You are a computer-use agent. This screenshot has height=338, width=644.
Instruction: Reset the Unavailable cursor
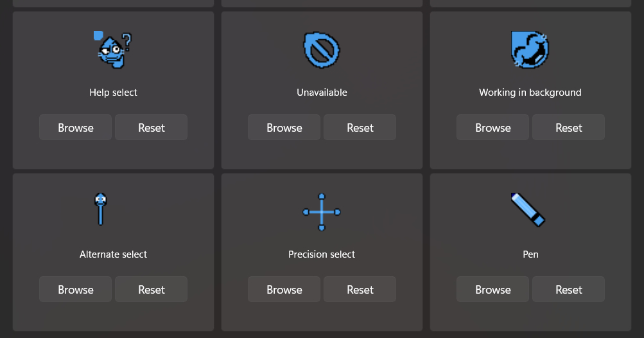(360, 127)
